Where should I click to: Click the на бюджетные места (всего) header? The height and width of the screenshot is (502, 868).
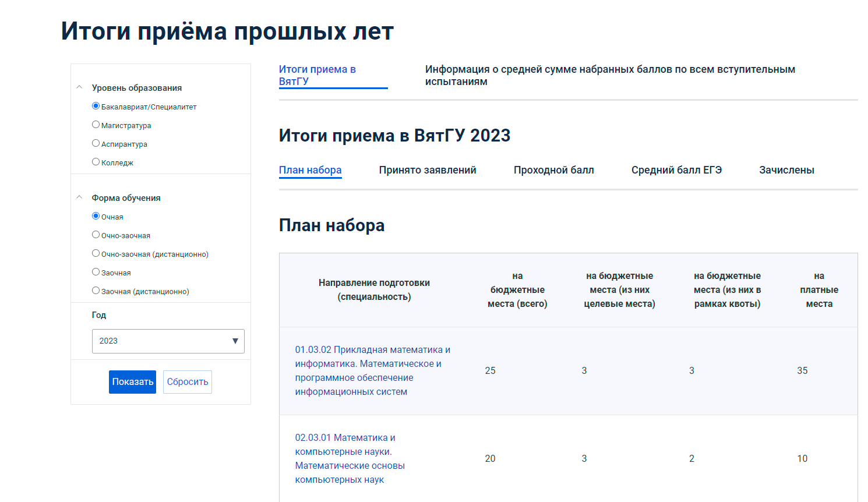click(517, 290)
